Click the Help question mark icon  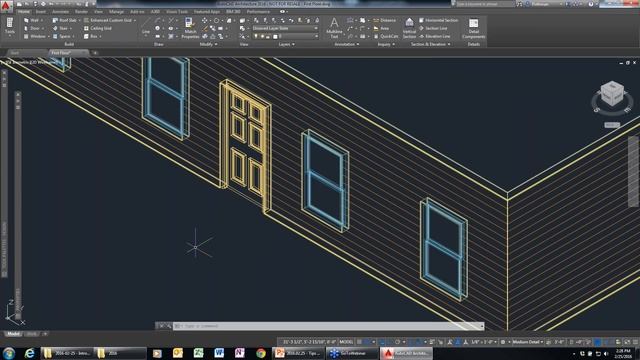(x=591, y=4)
